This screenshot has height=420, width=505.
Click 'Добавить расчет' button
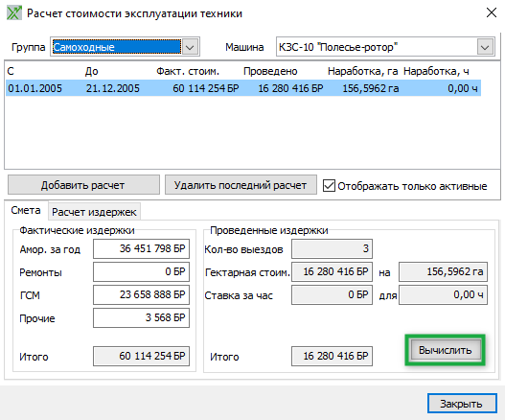83,185
